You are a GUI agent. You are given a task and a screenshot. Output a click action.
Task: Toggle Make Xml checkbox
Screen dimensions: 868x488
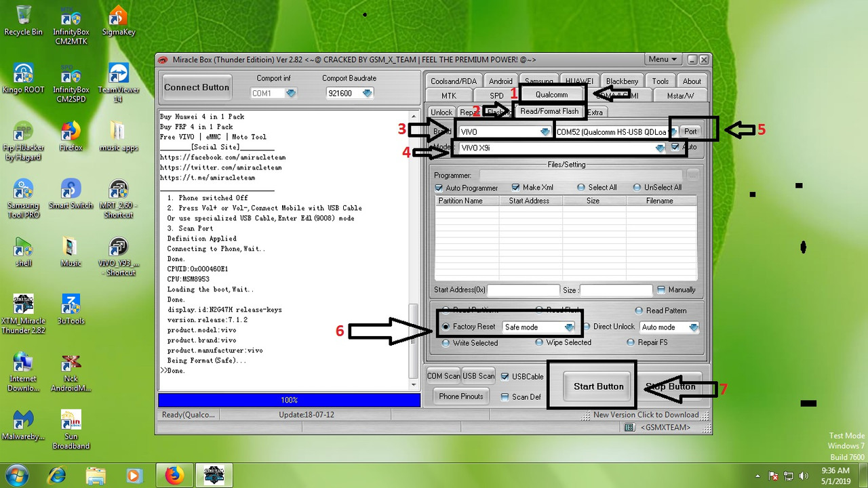point(516,187)
